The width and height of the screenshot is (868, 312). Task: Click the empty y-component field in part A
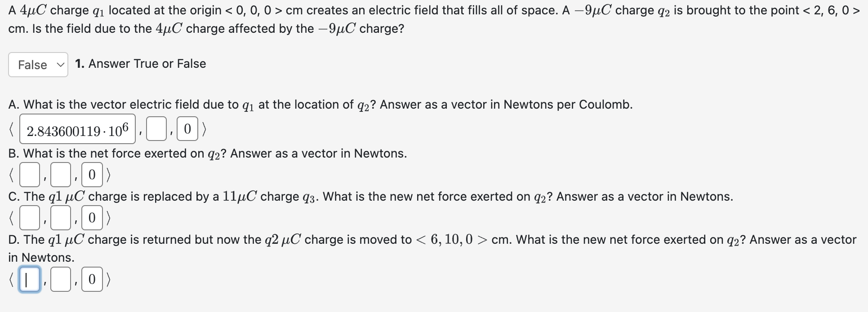click(x=156, y=130)
